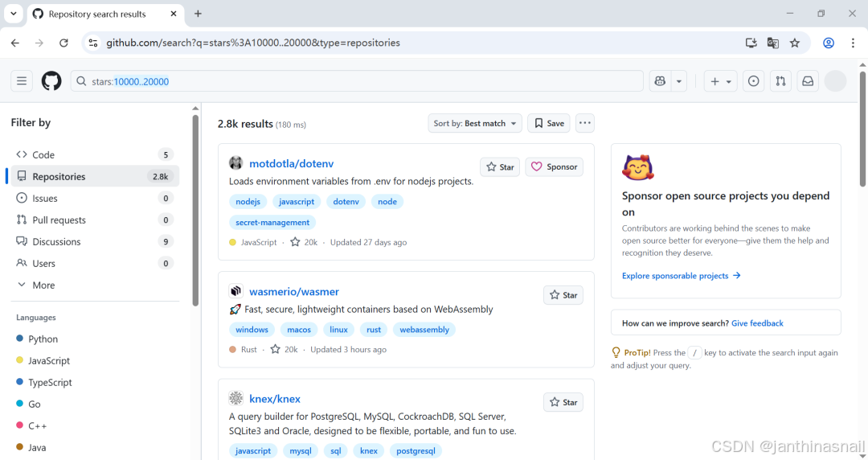
Task: Select the Repositories filter
Action: 95,176
